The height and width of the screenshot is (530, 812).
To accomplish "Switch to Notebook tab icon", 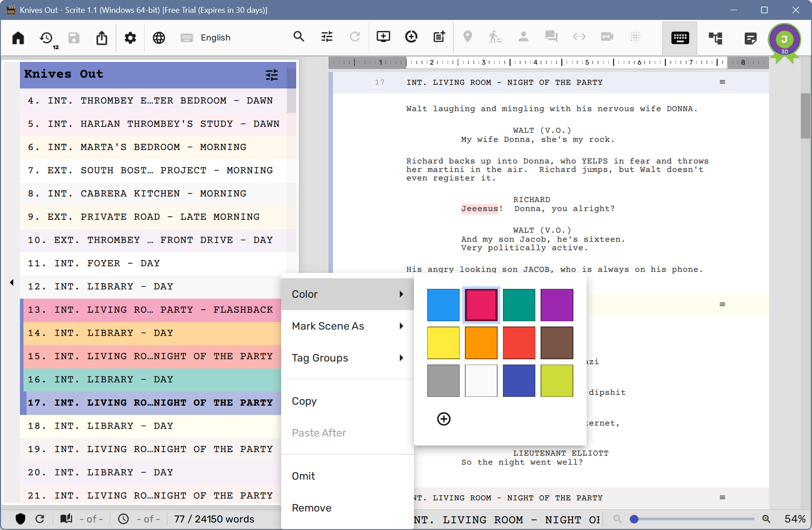I will point(750,38).
